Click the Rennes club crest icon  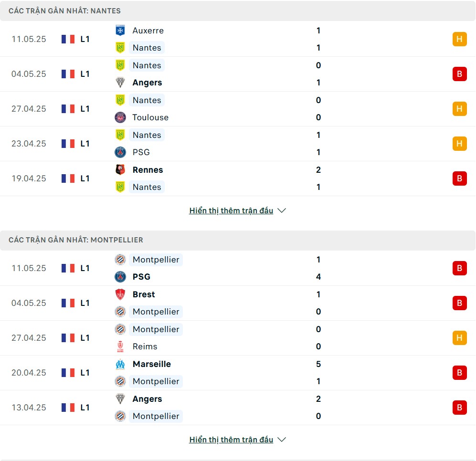pyautogui.click(x=120, y=169)
